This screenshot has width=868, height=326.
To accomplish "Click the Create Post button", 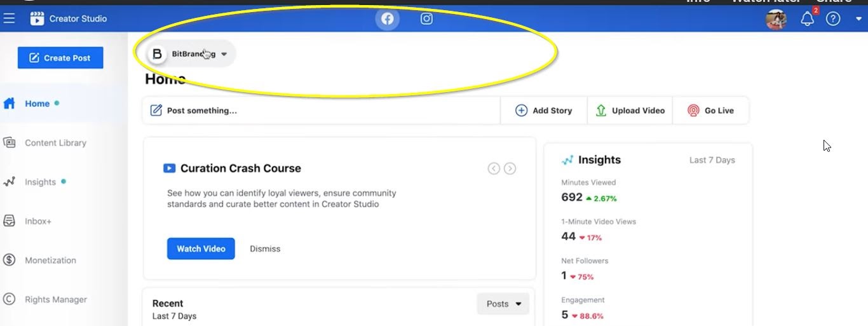I will tap(60, 58).
